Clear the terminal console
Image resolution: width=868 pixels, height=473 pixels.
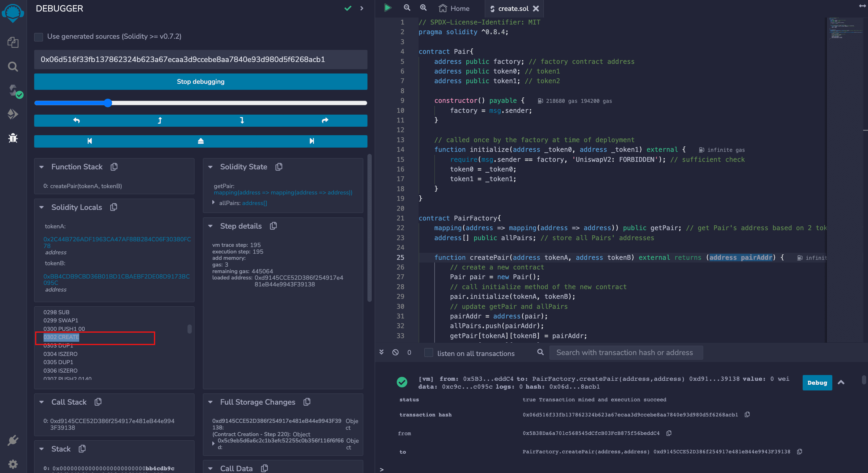[395, 352]
